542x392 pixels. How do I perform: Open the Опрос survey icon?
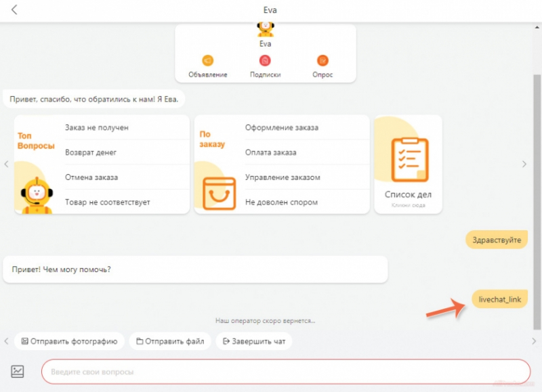click(x=322, y=61)
